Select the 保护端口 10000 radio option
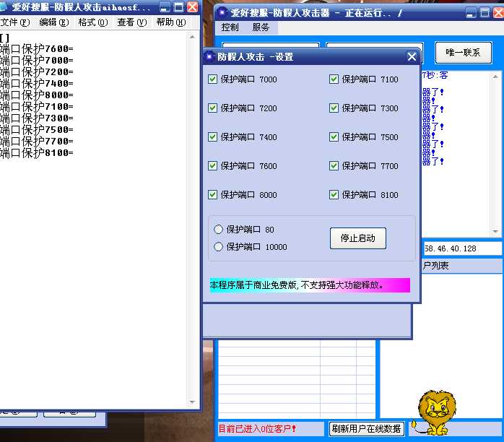Screen dimensions: 504x442 (x=219, y=247)
